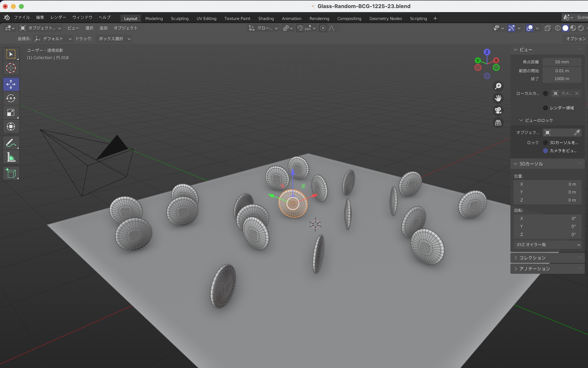This screenshot has height=368, width=588.
Task: Select the Cursor tool in left toolbar
Action: point(11,68)
